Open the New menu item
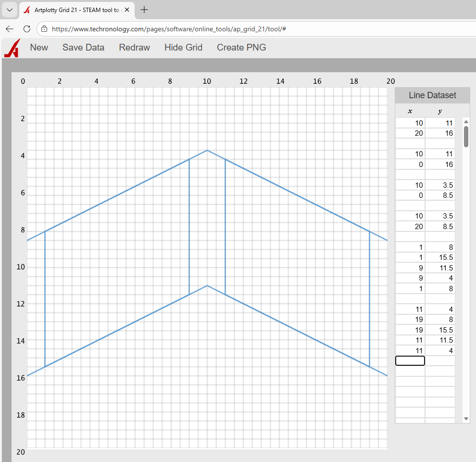The width and height of the screenshot is (476, 462). 39,48
